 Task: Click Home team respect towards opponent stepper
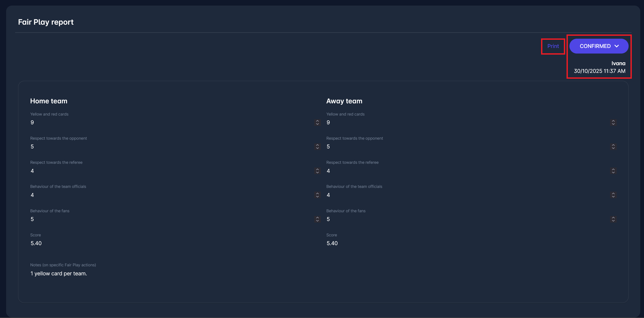[x=317, y=147]
